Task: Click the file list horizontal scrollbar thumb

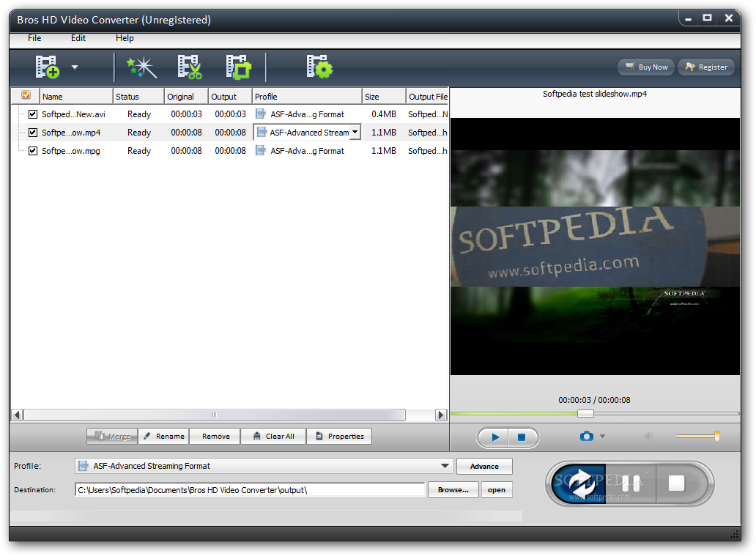Action: tap(215, 415)
